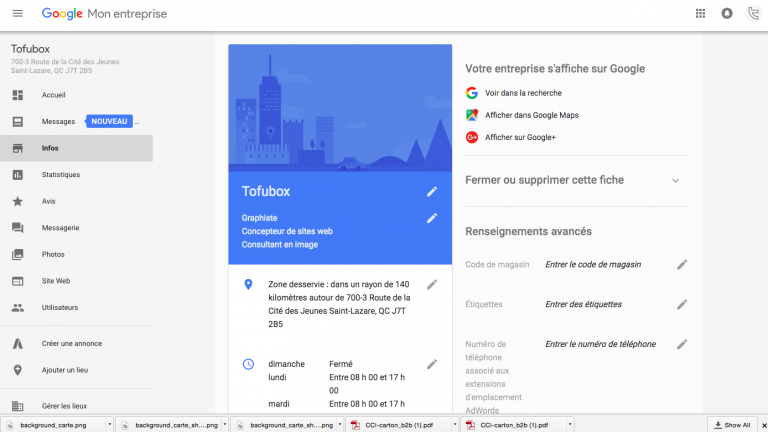This screenshot has height=432, width=768.
Task: Click the Gérer les lieux building icon
Action: [x=18, y=406]
